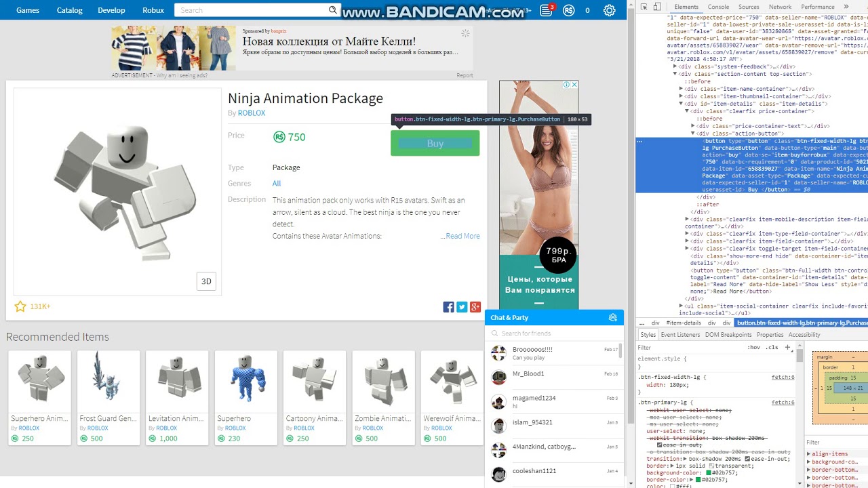Share item on Google Plus

[x=475, y=307]
